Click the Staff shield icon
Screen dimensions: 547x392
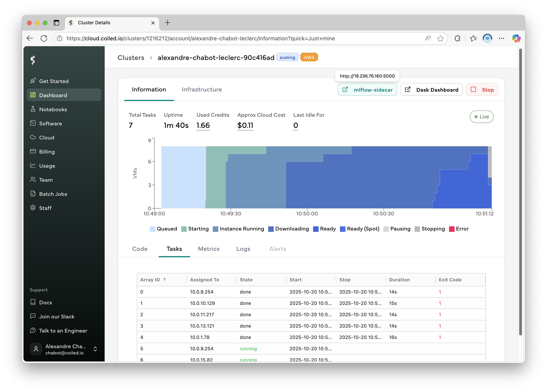click(x=33, y=208)
